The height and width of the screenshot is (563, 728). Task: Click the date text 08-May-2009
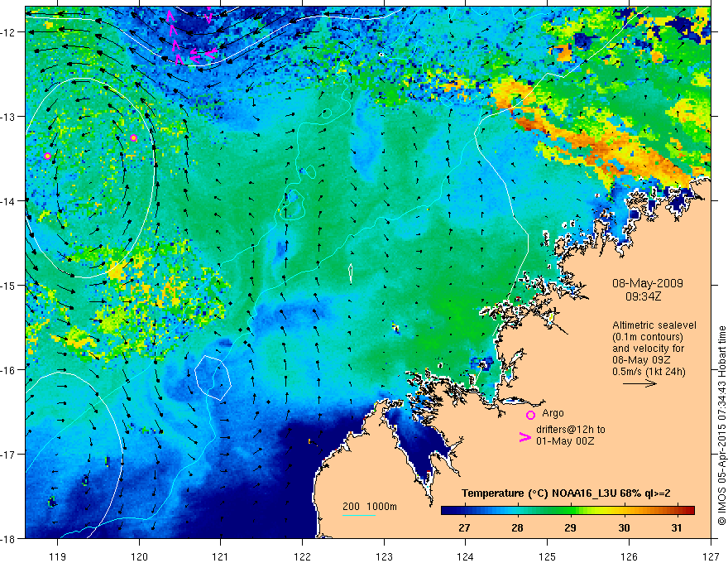coord(648,283)
